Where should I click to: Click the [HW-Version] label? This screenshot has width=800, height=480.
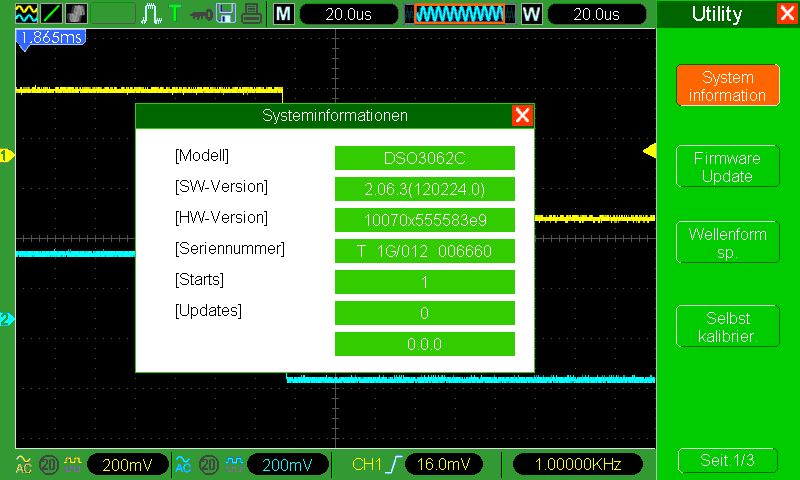click(x=221, y=218)
